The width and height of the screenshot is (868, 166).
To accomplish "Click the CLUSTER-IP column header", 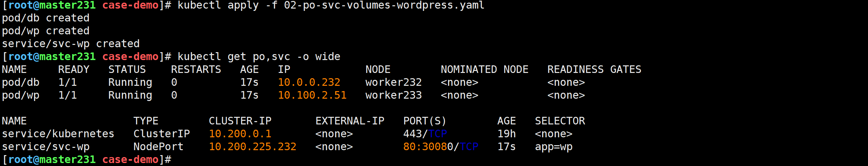I will (240, 121).
